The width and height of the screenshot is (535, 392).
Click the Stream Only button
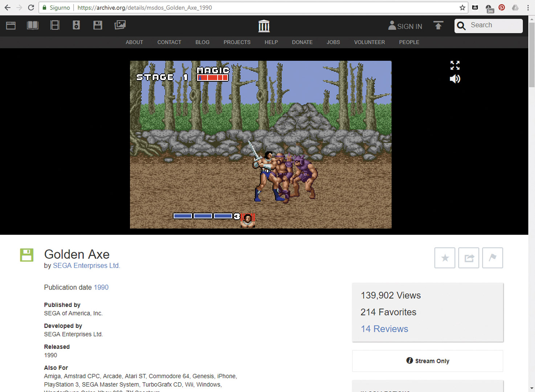click(x=428, y=361)
